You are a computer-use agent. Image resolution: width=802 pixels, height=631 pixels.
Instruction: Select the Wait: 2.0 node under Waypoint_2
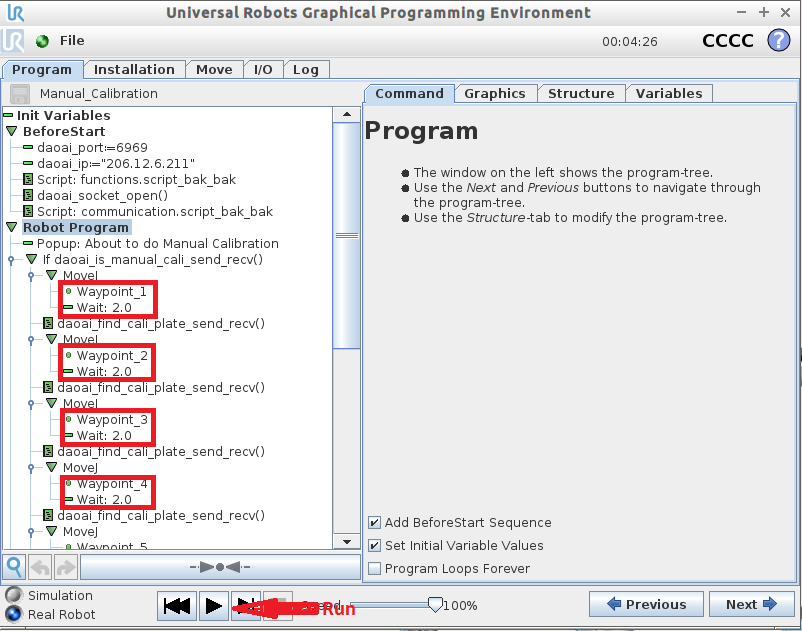pos(98,372)
